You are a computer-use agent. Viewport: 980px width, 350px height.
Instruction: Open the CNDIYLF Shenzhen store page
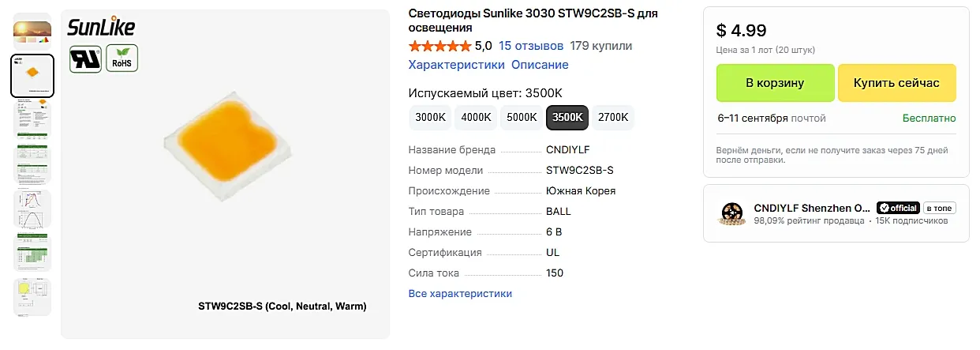(x=812, y=208)
